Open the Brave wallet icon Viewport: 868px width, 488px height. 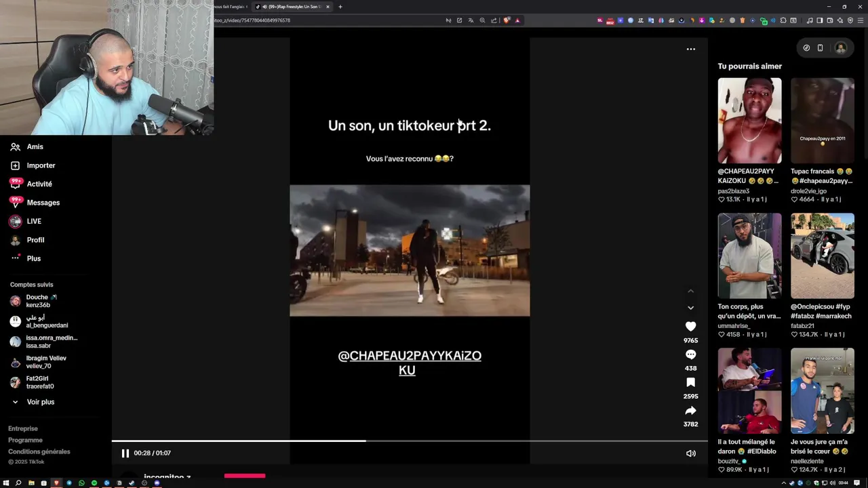[829, 20]
